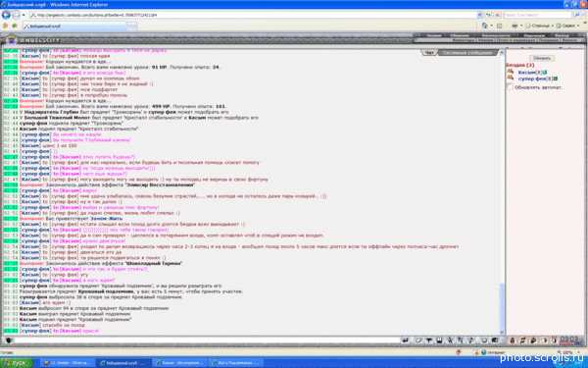Click the funnel filter icon in chat toolbar
This screenshot has width=588, height=368.
pyautogui.click(x=428, y=341)
